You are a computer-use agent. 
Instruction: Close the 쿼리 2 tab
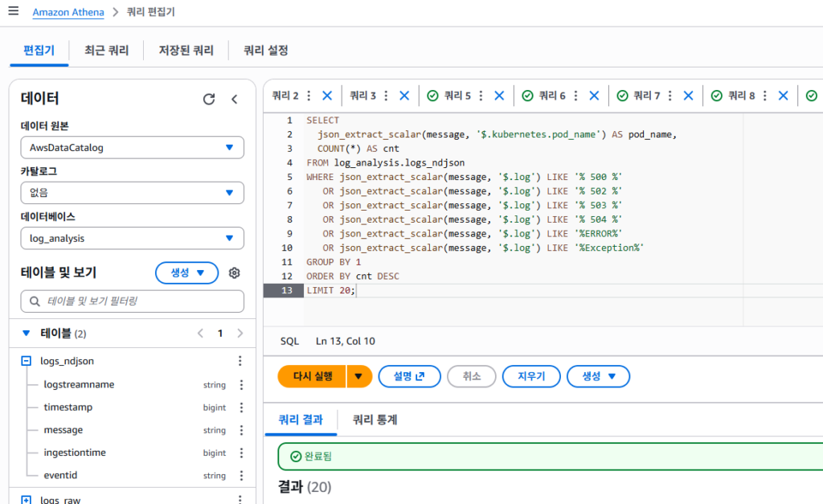pyautogui.click(x=327, y=96)
